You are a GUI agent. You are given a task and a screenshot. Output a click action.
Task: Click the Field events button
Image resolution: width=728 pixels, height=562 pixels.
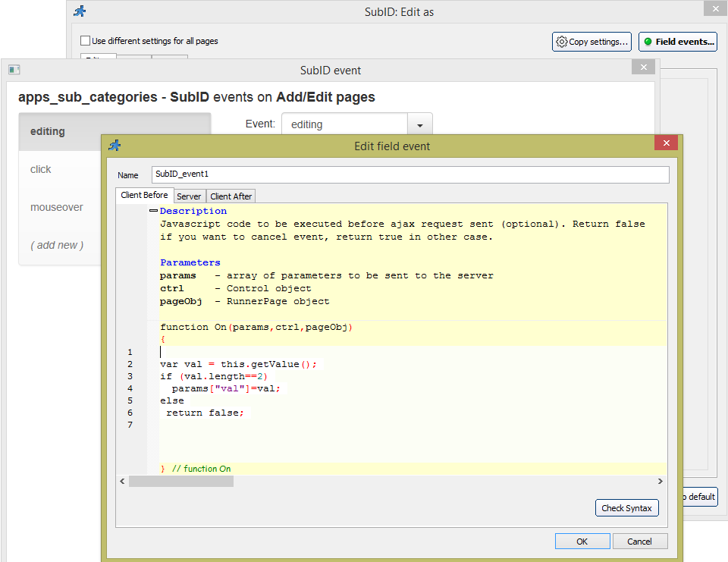click(677, 42)
